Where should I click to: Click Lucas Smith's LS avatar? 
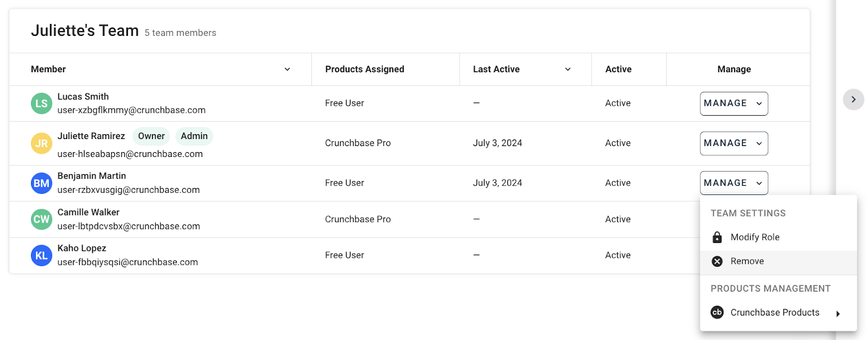[41, 103]
